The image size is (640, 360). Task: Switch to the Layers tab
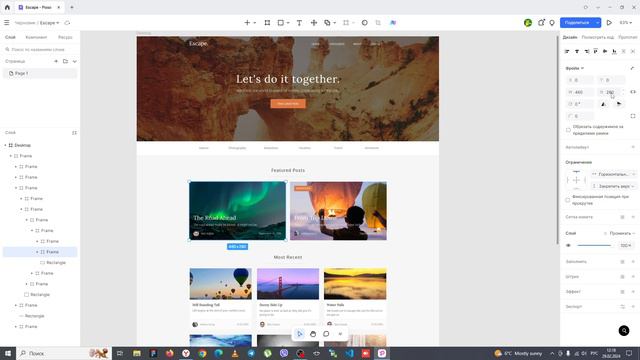click(x=10, y=37)
